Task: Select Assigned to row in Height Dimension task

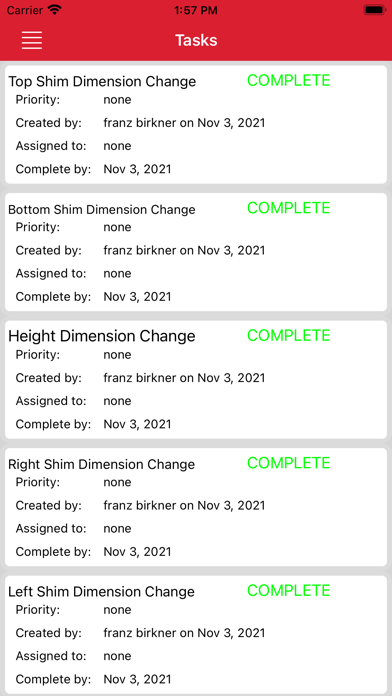Action: click(x=74, y=401)
